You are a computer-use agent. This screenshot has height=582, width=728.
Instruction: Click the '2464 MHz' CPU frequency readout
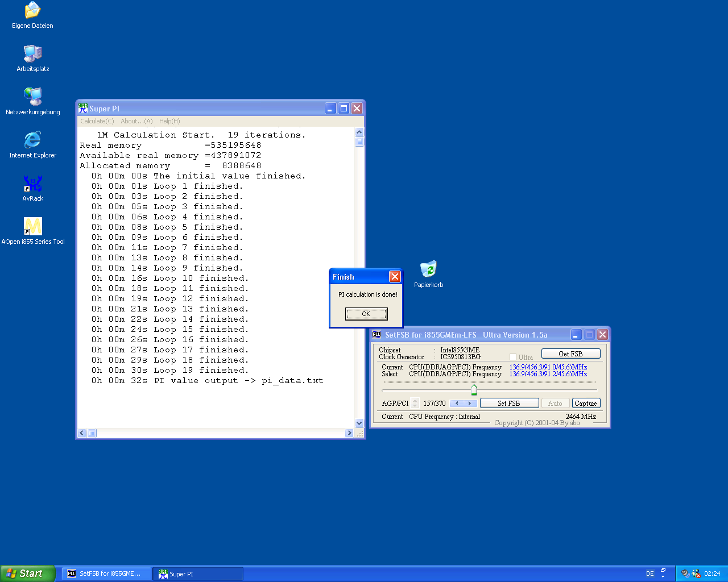pyautogui.click(x=581, y=417)
